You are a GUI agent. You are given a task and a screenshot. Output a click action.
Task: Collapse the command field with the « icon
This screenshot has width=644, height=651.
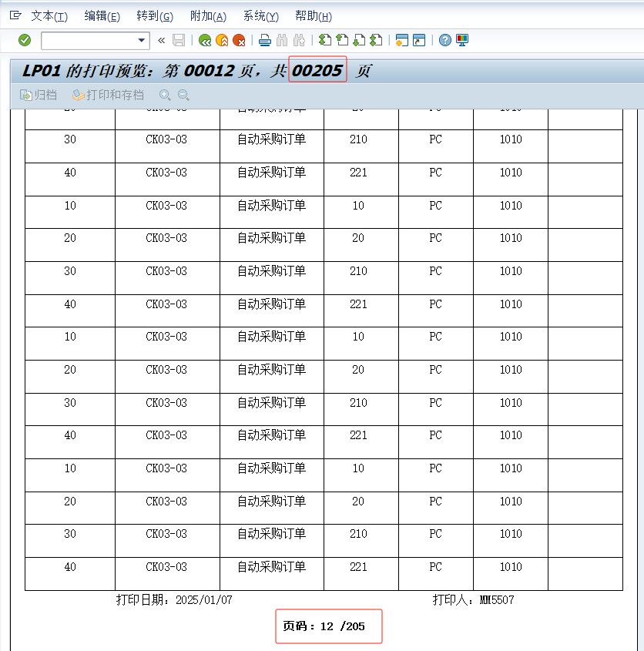click(162, 40)
